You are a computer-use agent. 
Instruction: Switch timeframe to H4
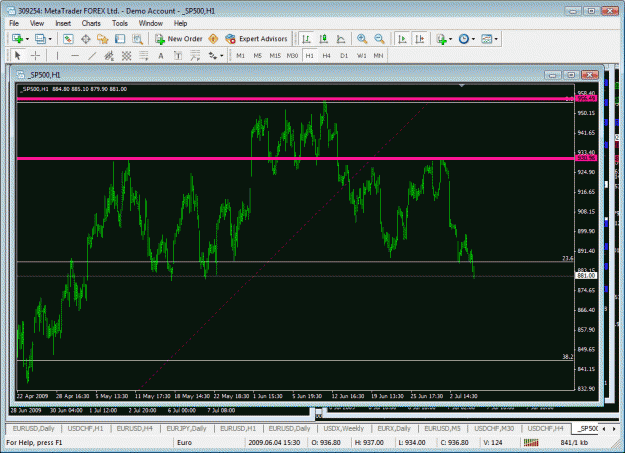click(326, 56)
